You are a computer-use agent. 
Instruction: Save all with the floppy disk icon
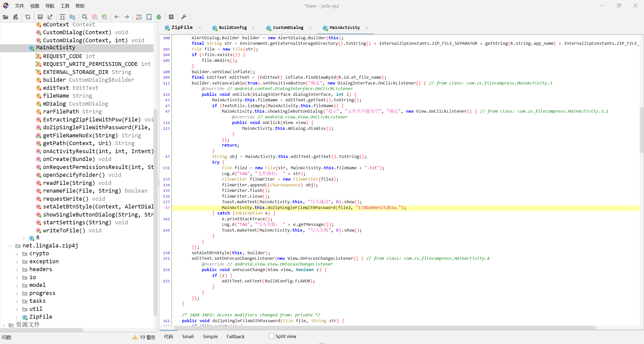coord(40,17)
